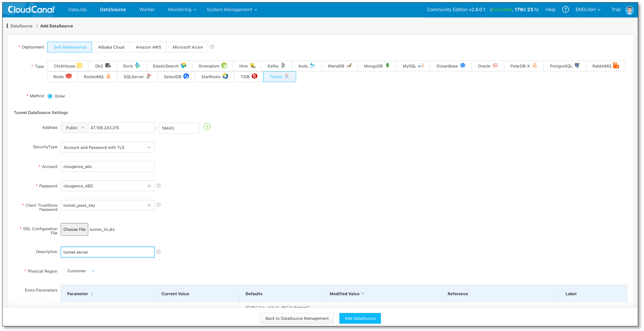644x331 pixels.
Task: Show the Password using the eye icon
Action: point(149,186)
